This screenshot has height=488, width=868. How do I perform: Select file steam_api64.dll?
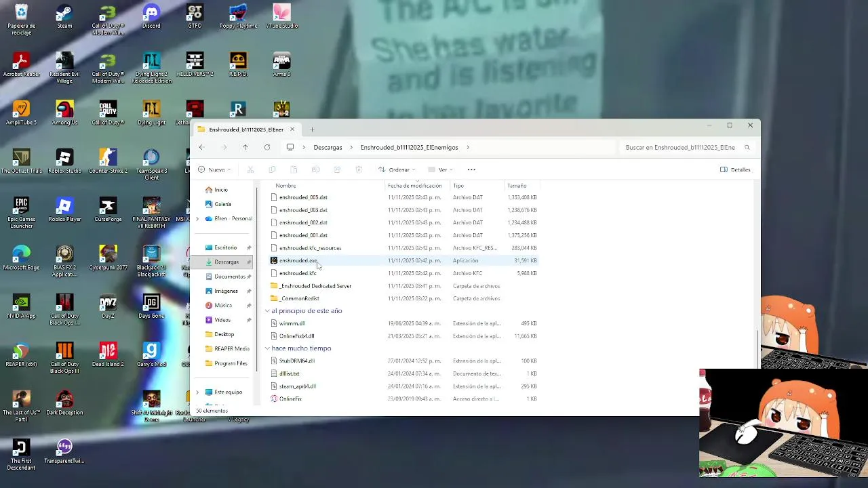(x=298, y=386)
